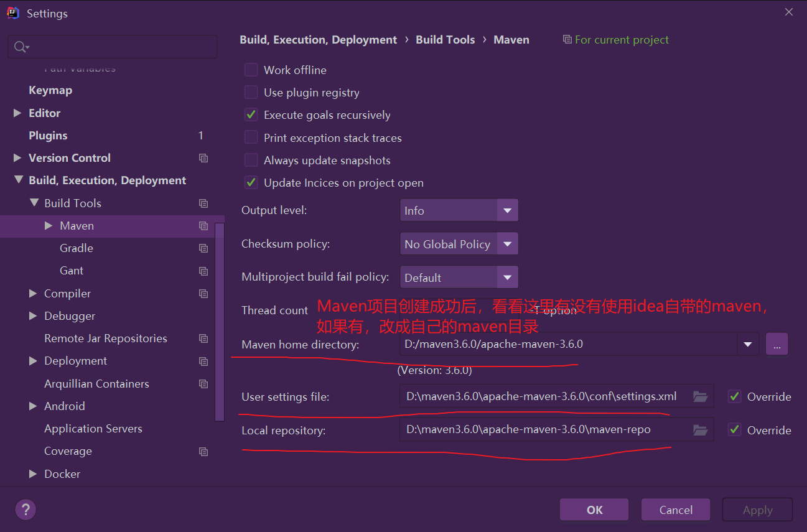Enable the Work offline checkbox

click(x=251, y=70)
